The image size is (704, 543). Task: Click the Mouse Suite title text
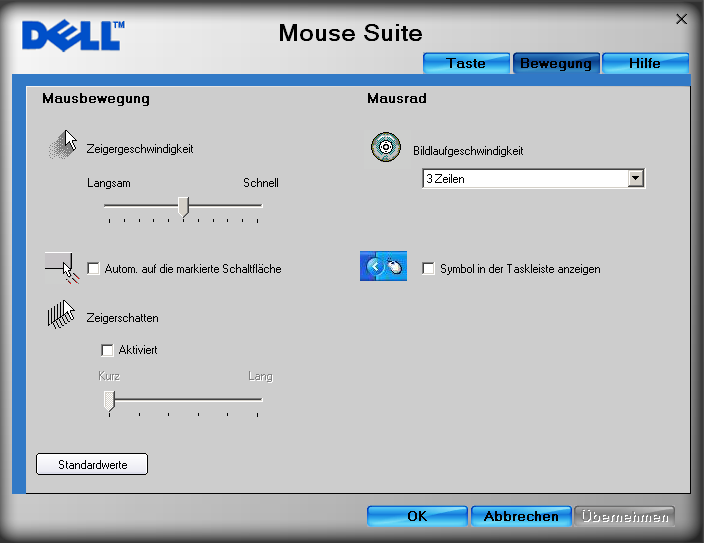point(351,33)
